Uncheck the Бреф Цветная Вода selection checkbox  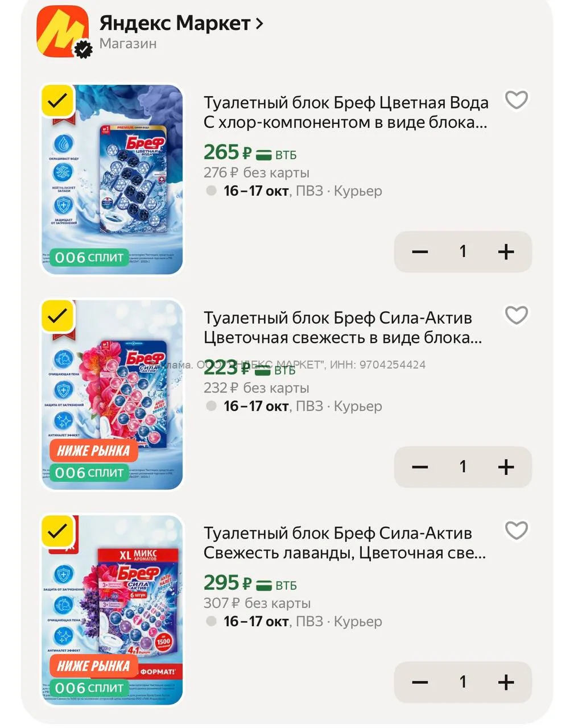click(x=57, y=101)
